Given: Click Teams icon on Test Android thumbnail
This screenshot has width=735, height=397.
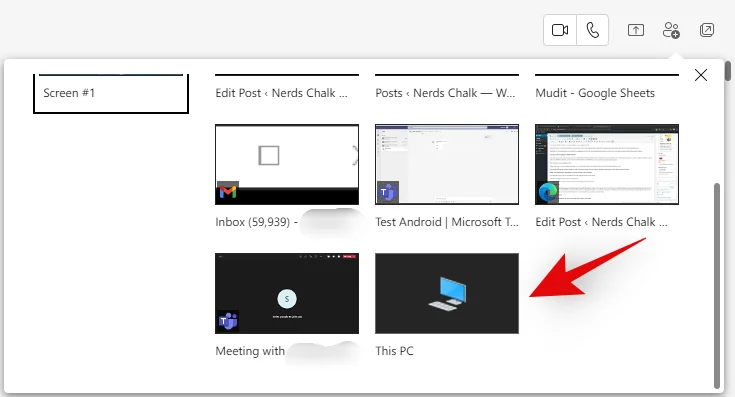Looking at the screenshot, I should (388, 192).
